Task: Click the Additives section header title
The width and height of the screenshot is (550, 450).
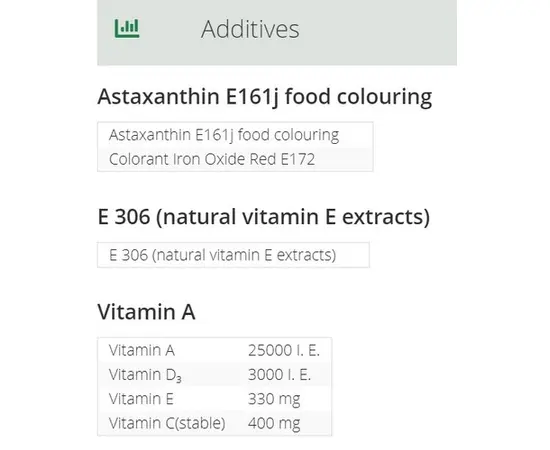Action: (250, 29)
